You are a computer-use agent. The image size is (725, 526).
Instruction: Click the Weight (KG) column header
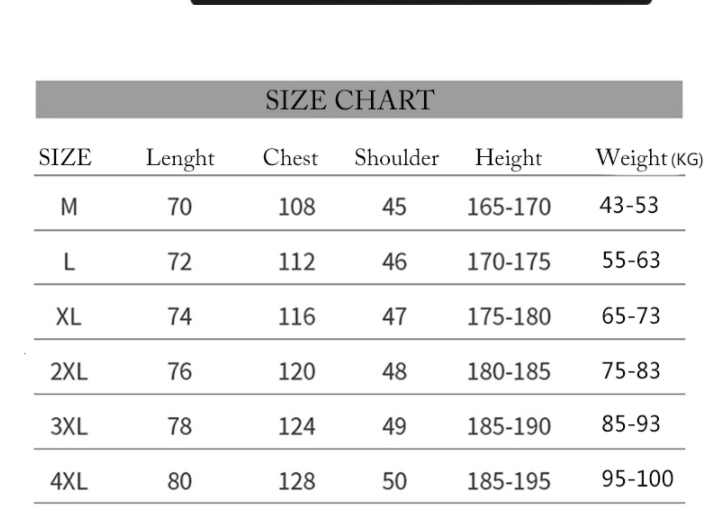(649, 158)
